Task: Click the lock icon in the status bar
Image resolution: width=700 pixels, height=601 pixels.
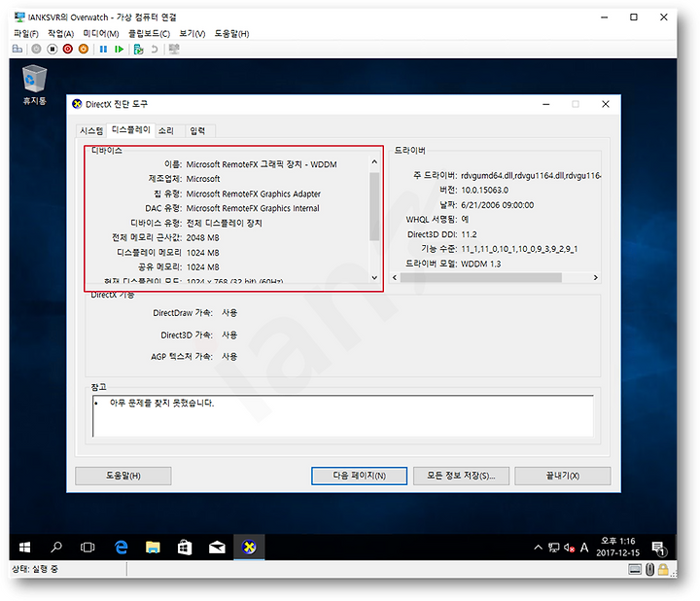Action: click(x=663, y=569)
